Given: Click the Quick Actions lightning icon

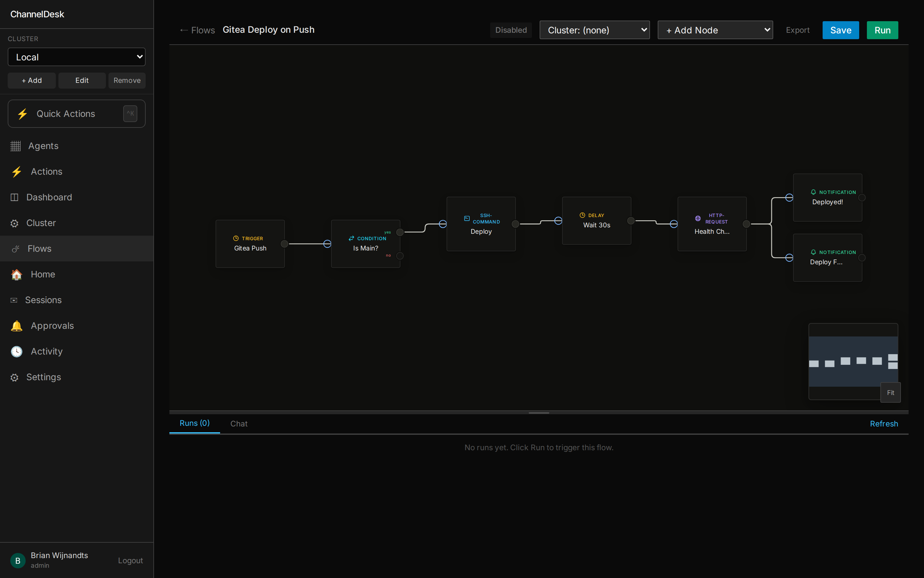Looking at the screenshot, I should tap(22, 114).
